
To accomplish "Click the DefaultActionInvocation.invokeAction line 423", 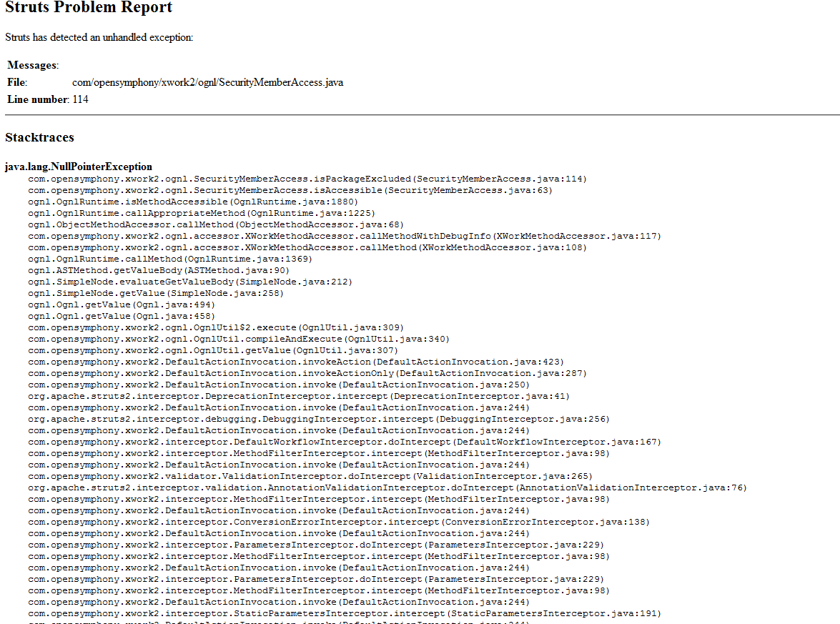I will [x=296, y=362].
